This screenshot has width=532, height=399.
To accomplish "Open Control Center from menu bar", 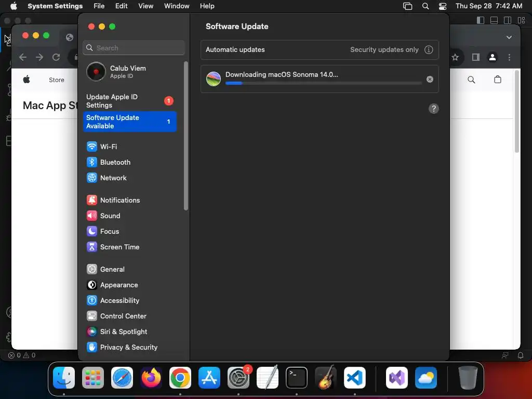I will [443, 6].
